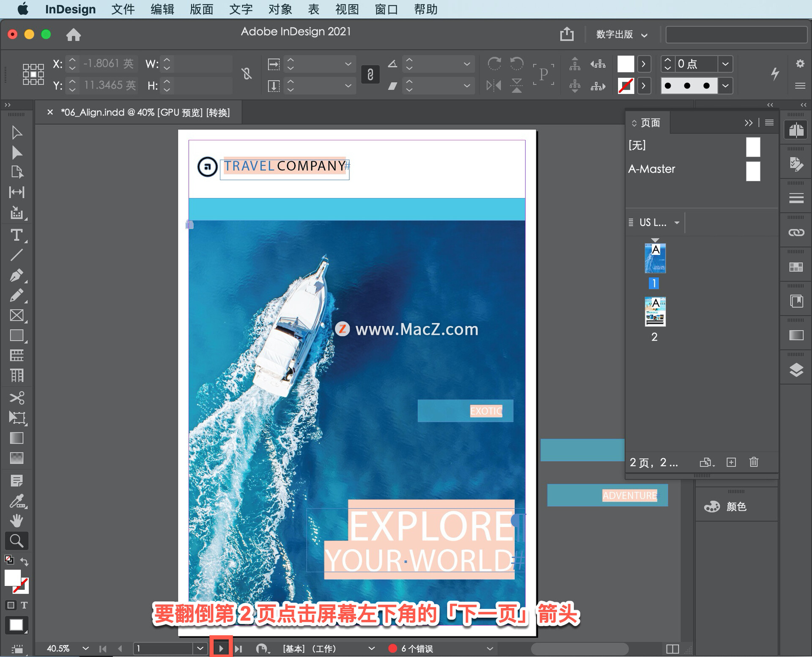The height and width of the screenshot is (657, 812).
Task: Select the Type tool
Action: click(x=17, y=235)
